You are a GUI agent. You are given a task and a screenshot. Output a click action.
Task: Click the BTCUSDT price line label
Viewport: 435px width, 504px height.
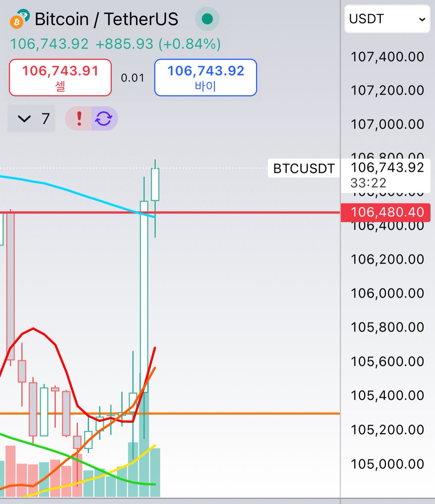coord(304,169)
